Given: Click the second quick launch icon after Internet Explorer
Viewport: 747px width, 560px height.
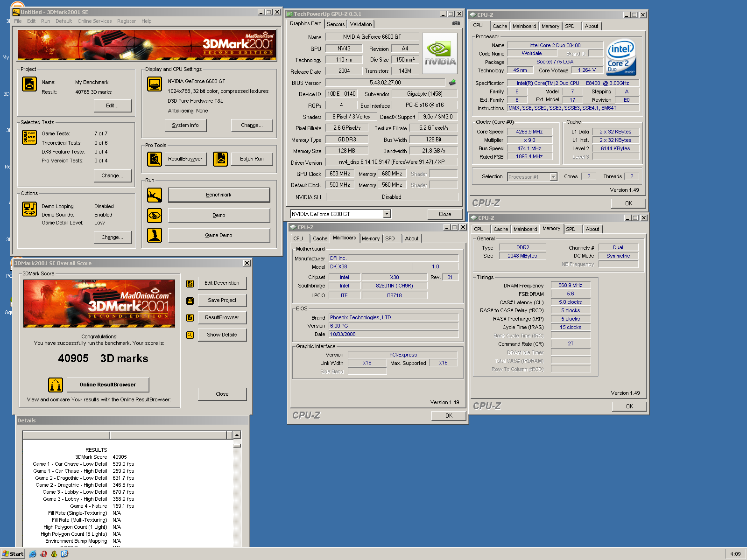Looking at the screenshot, I should tap(54, 554).
